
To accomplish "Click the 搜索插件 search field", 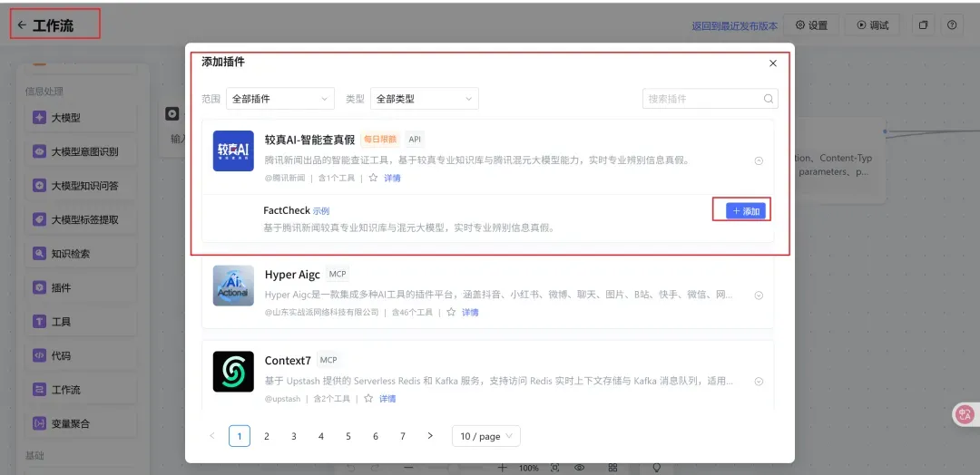I will 702,99.
